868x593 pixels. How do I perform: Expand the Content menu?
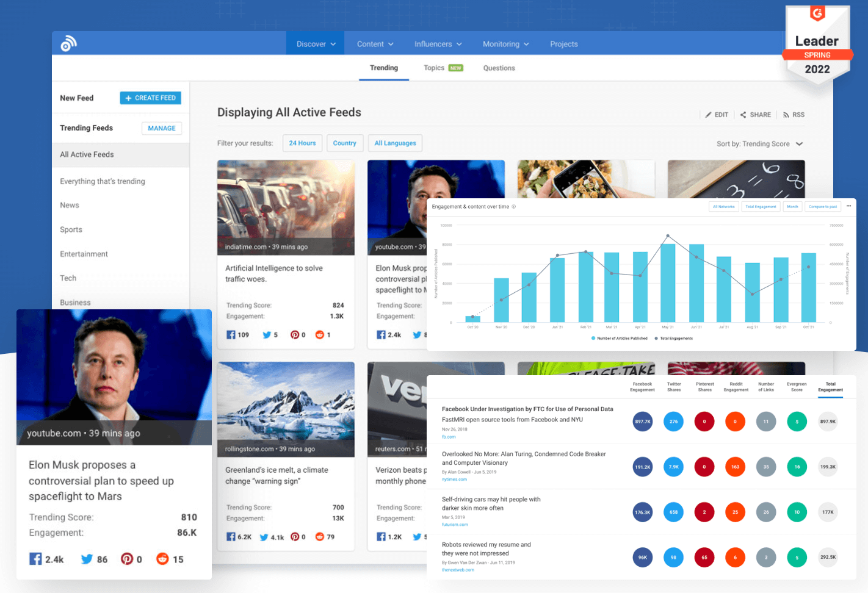375,44
